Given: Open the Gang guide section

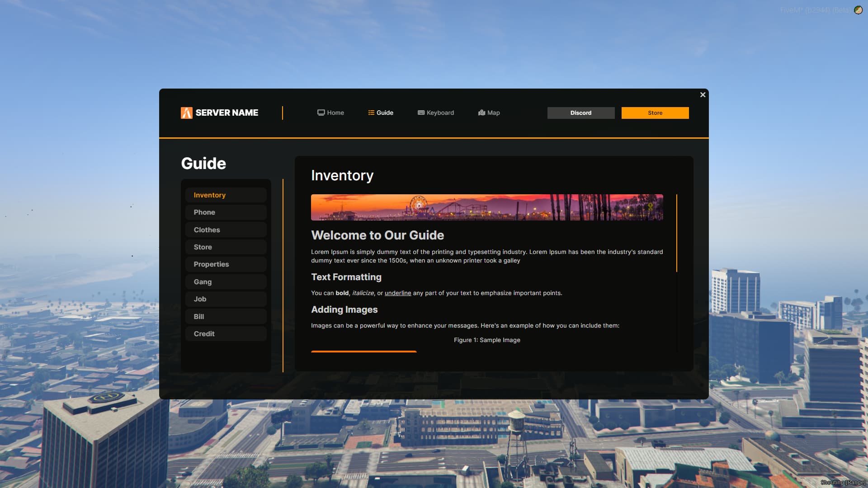Looking at the screenshot, I should click(226, 282).
